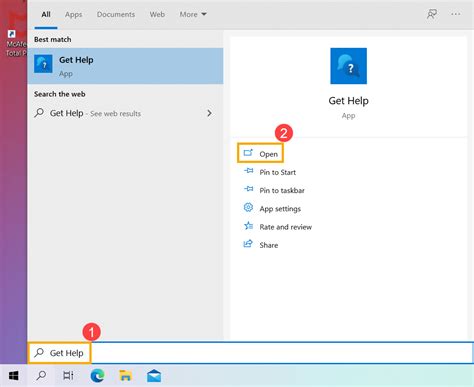The image size is (474, 387).
Task: Switch to the All tab
Action: pyautogui.click(x=46, y=15)
